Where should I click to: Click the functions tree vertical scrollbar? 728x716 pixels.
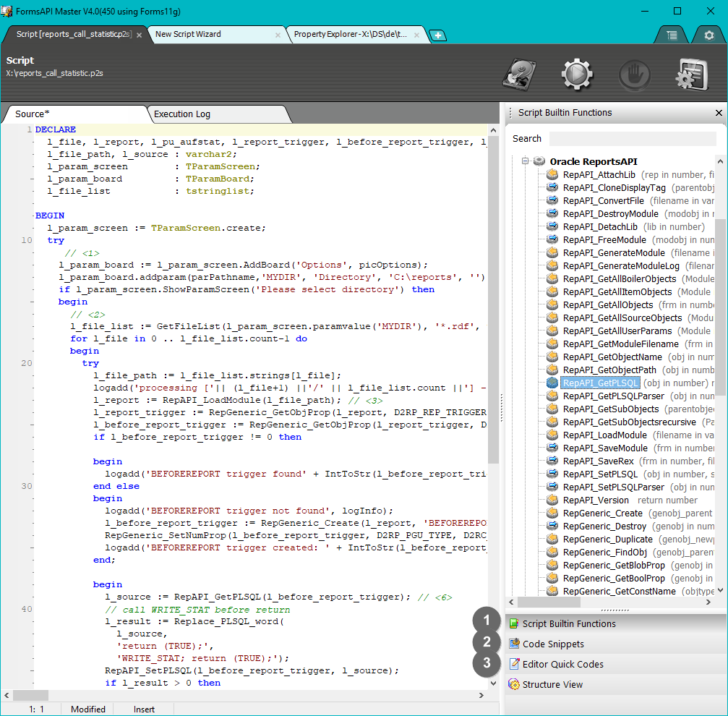(x=720, y=307)
